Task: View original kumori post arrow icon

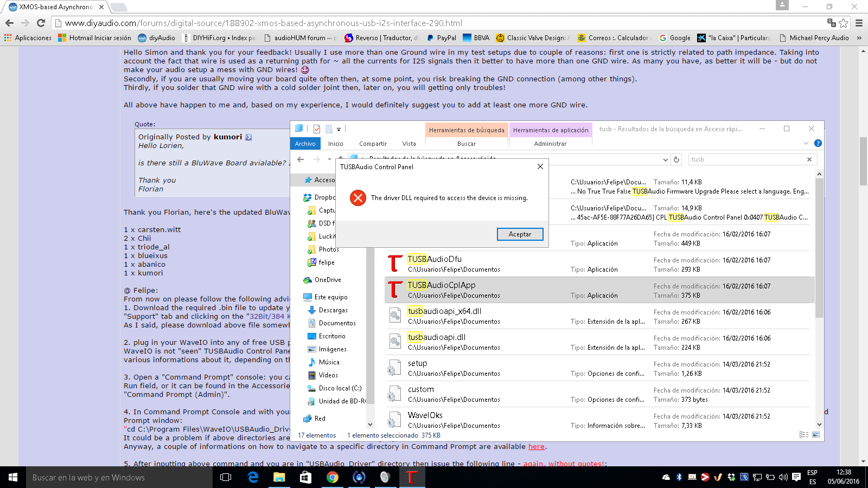Action: click(x=248, y=137)
